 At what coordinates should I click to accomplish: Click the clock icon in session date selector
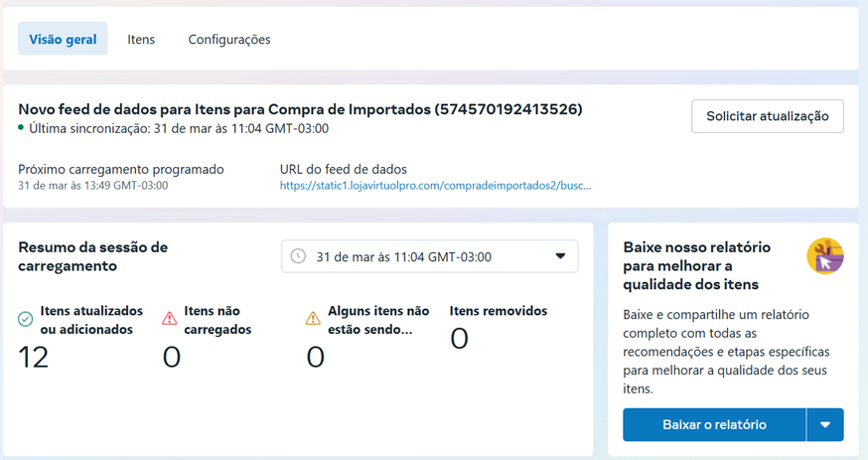point(298,256)
